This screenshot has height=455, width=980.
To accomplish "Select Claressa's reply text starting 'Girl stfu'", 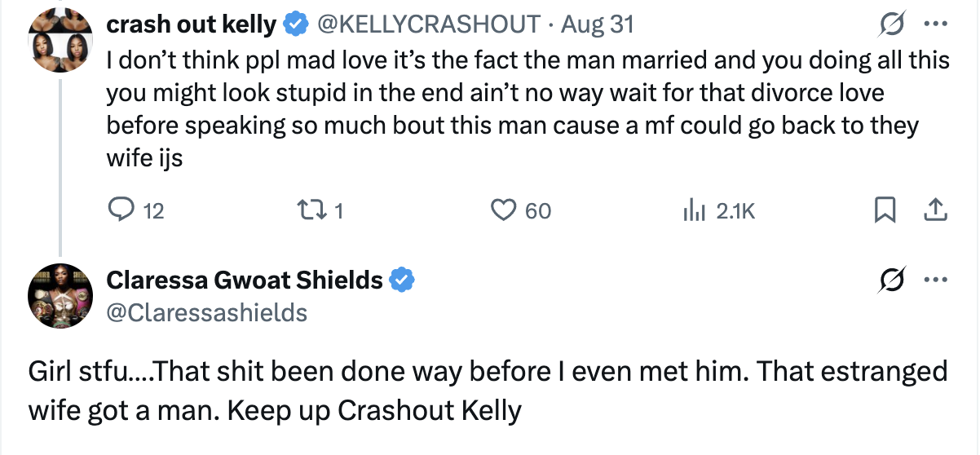I will pos(488,391).
